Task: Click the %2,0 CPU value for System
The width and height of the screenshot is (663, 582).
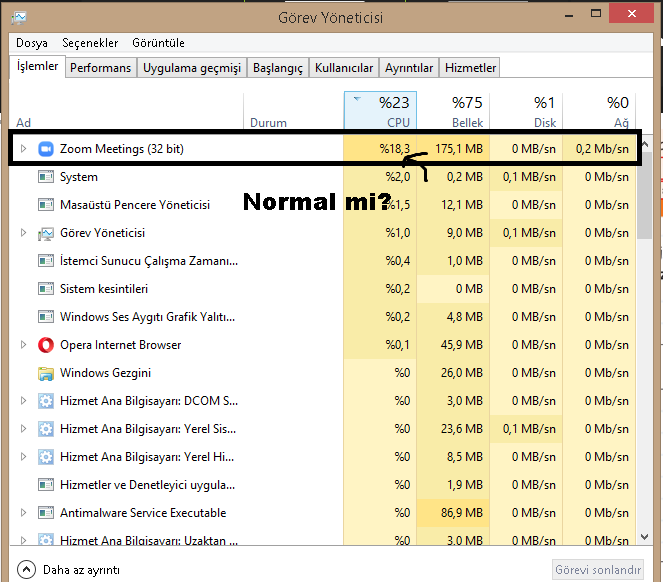Action: 397,177
